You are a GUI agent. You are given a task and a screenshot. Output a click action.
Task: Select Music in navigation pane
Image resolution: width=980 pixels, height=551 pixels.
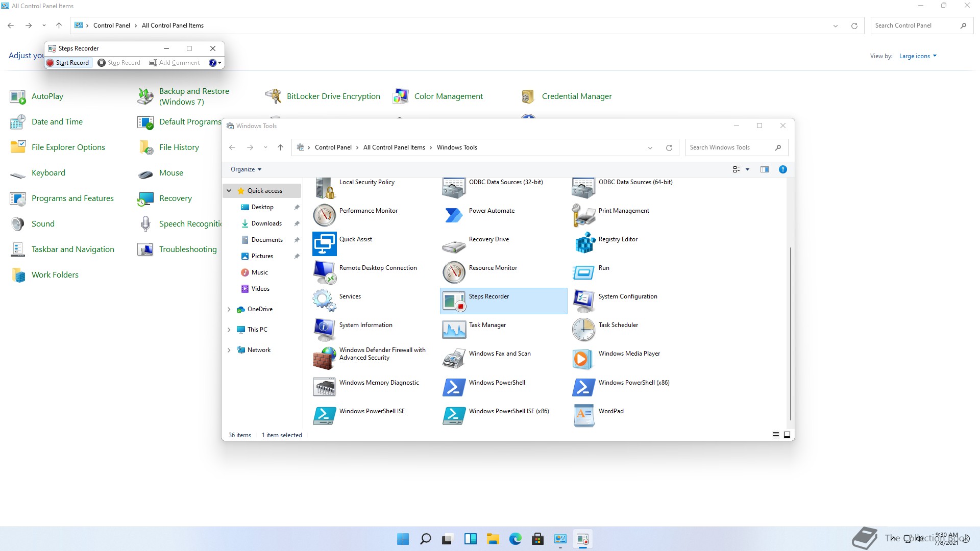pos(259,272)
